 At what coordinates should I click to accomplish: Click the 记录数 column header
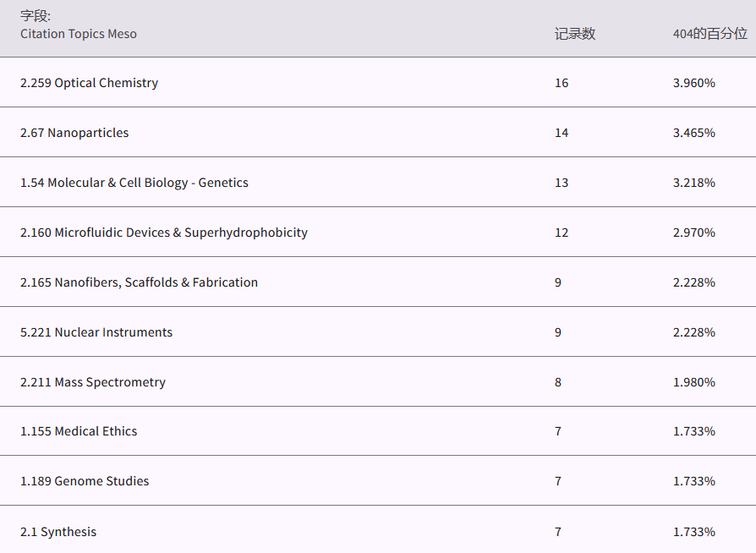(574, 34)
